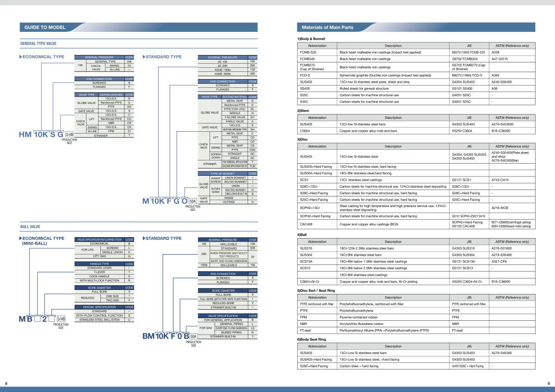Screen dimensions: 555x392
Task: Click the arrow marker before general valve STANDARD TYPE
Action: (144, 57)
